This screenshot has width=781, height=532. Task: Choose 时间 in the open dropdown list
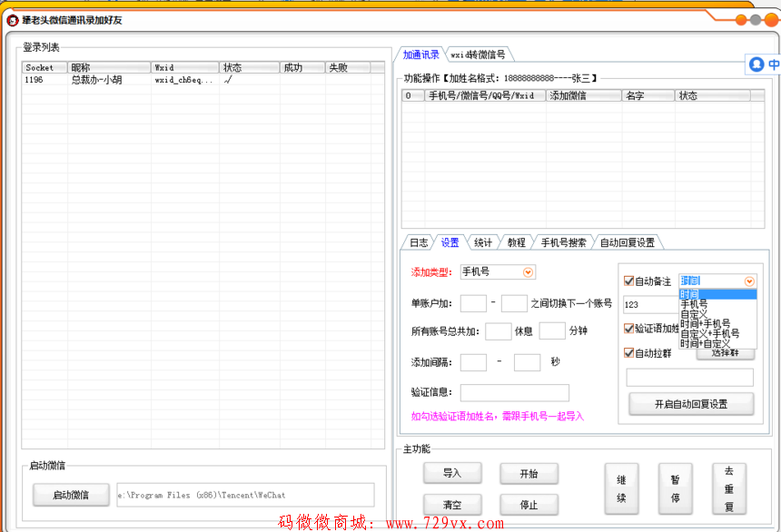(717, 294)
